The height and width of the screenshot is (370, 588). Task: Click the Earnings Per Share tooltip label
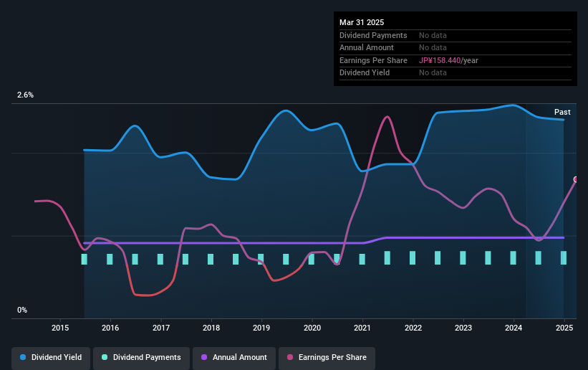tap(373, 60)
